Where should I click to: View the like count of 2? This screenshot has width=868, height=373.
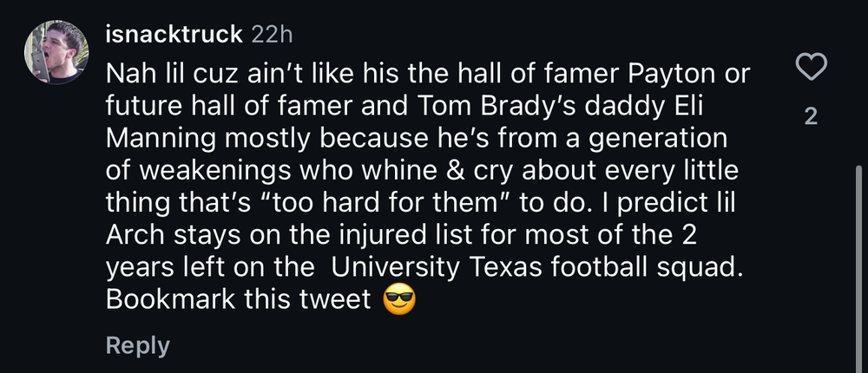pos(810,116)
